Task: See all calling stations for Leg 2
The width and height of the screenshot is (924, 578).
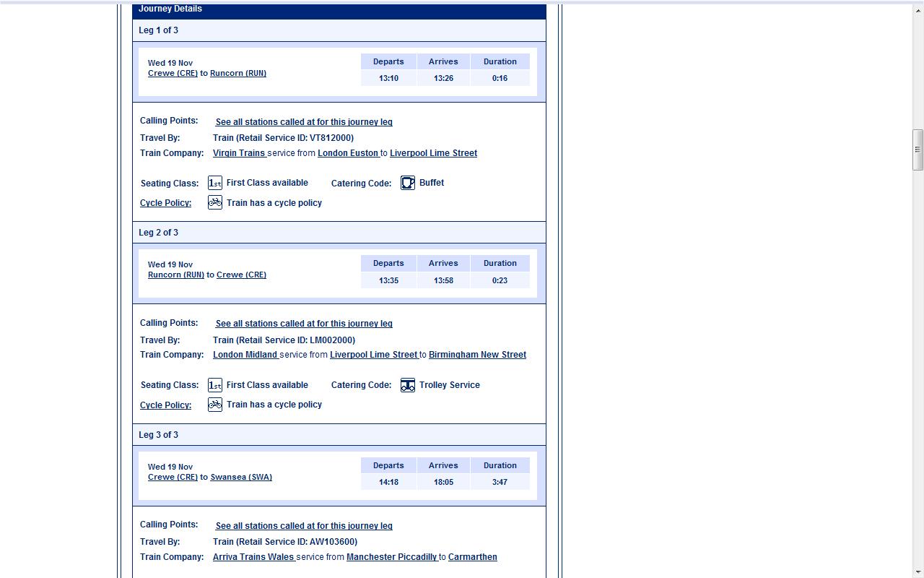Action: click(304, 324)
